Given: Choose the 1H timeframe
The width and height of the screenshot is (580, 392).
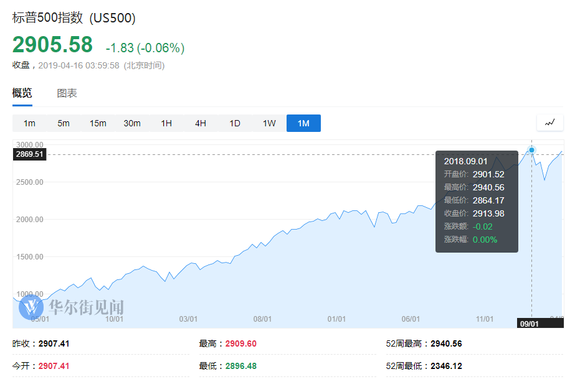Looking at the screenshot, I should 166,123.
